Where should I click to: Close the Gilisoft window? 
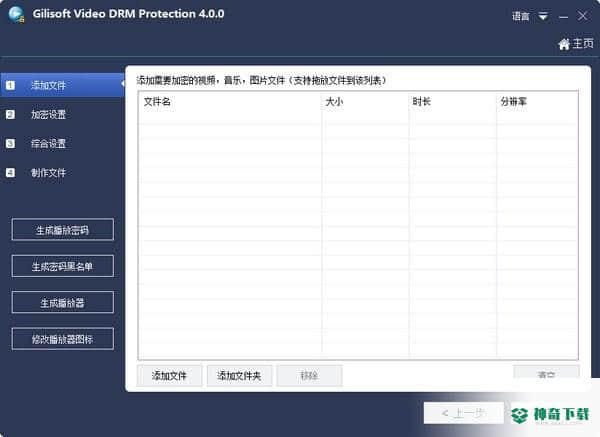pos(583,16)
